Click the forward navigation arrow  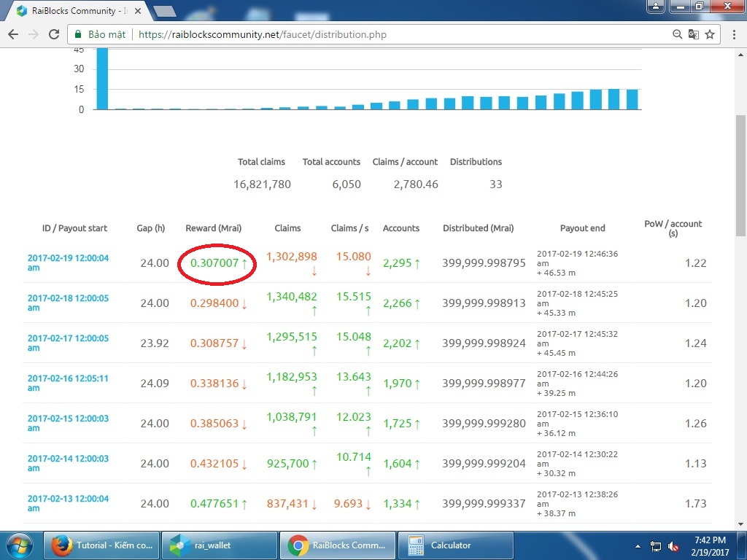34,34
